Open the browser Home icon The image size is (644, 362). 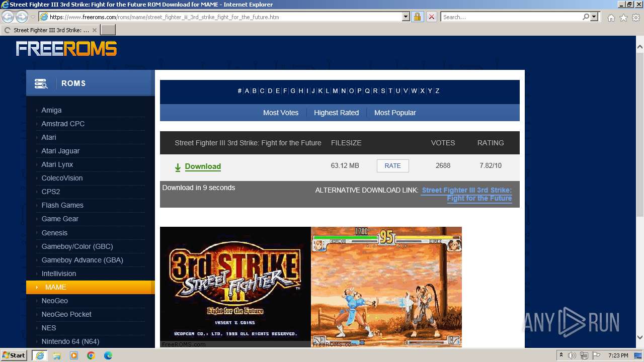[x=611, y=18]
